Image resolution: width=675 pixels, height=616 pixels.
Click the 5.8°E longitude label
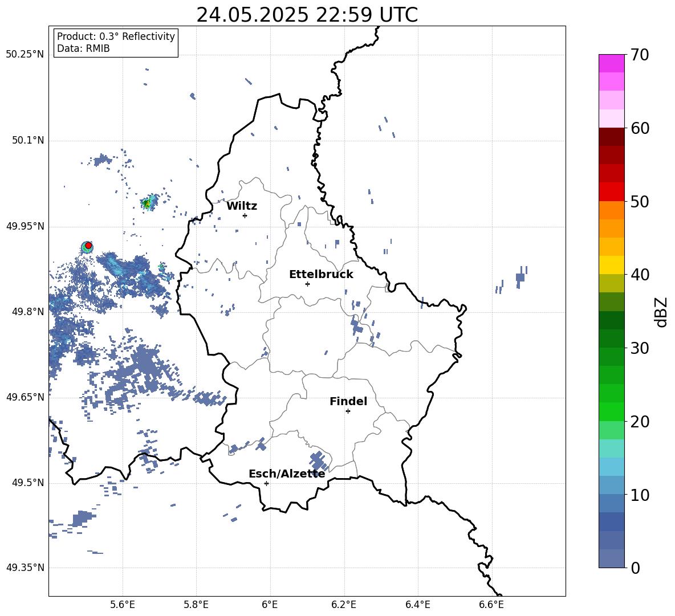pyautogui.click(x=196, y=605)
